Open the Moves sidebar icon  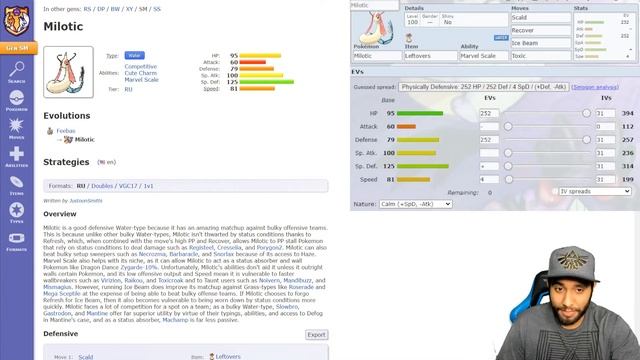point(16,129)
